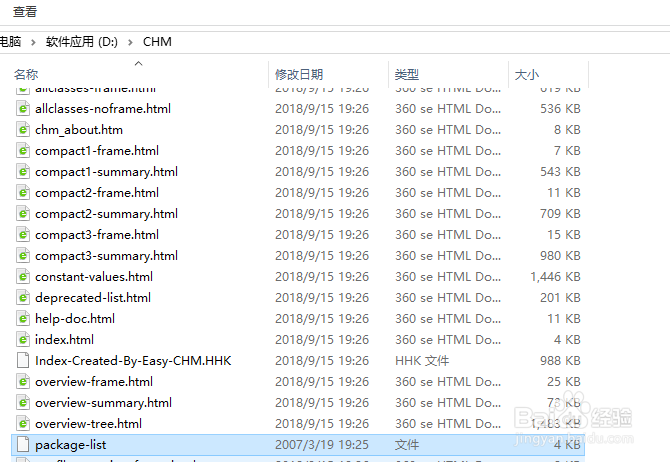
Task: Select the index.html file icon
Action: (x=23, y=339)
